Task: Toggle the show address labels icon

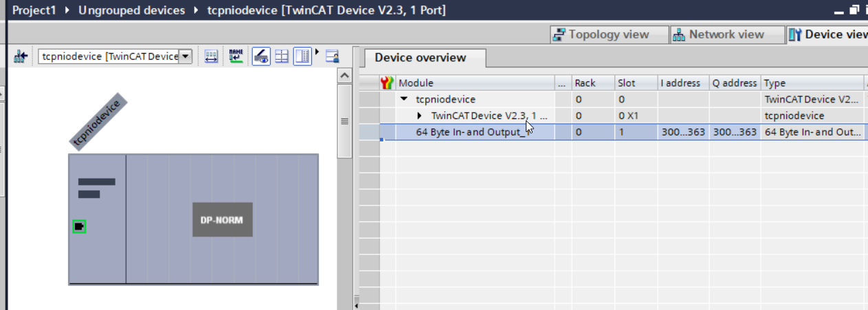Action: click(x=261, y=56)
